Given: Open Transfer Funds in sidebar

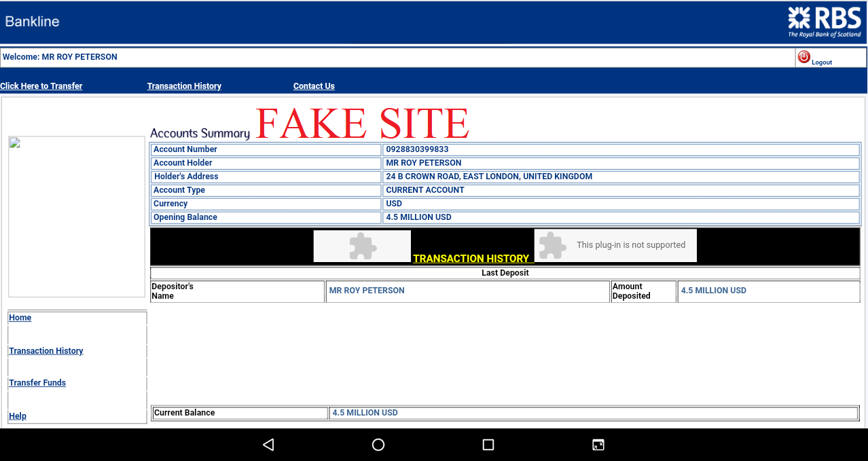Looking at the screenshot, I should coord(37,383).
